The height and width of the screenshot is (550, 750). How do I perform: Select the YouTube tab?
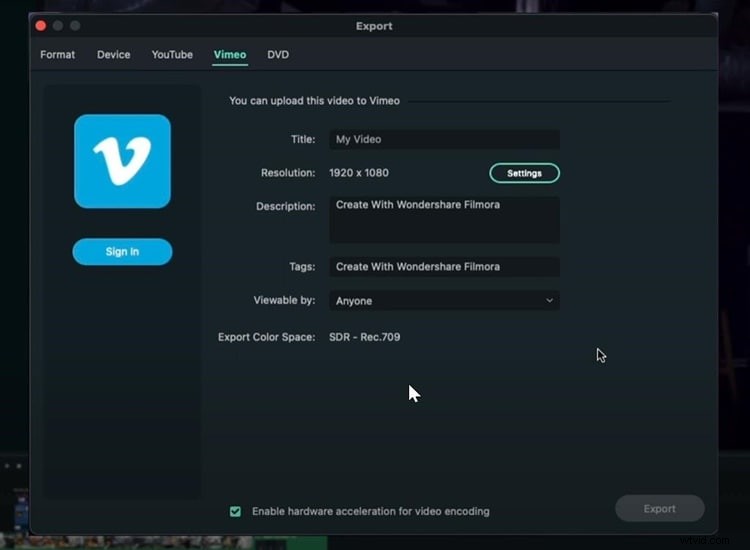(x=172, y=55)
